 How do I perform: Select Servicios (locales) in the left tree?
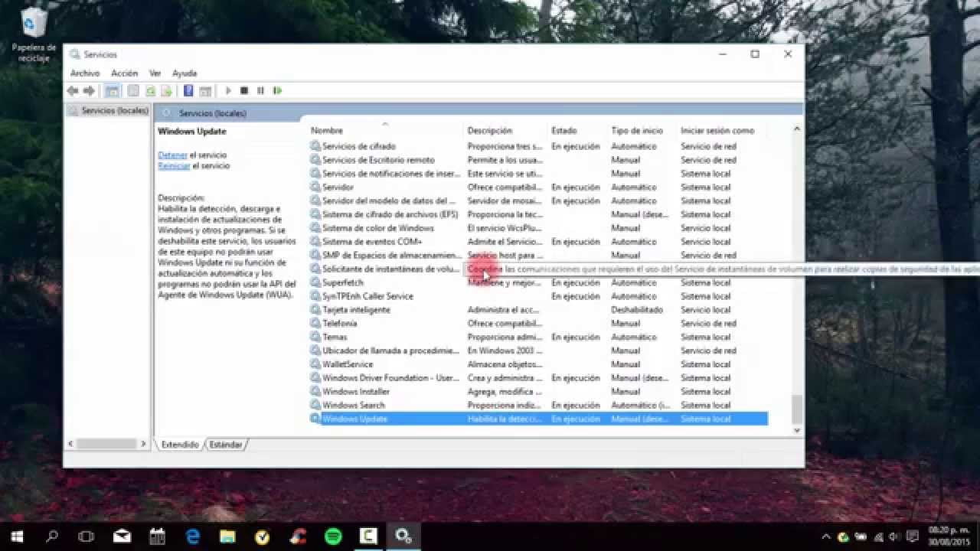coord(114,111)
